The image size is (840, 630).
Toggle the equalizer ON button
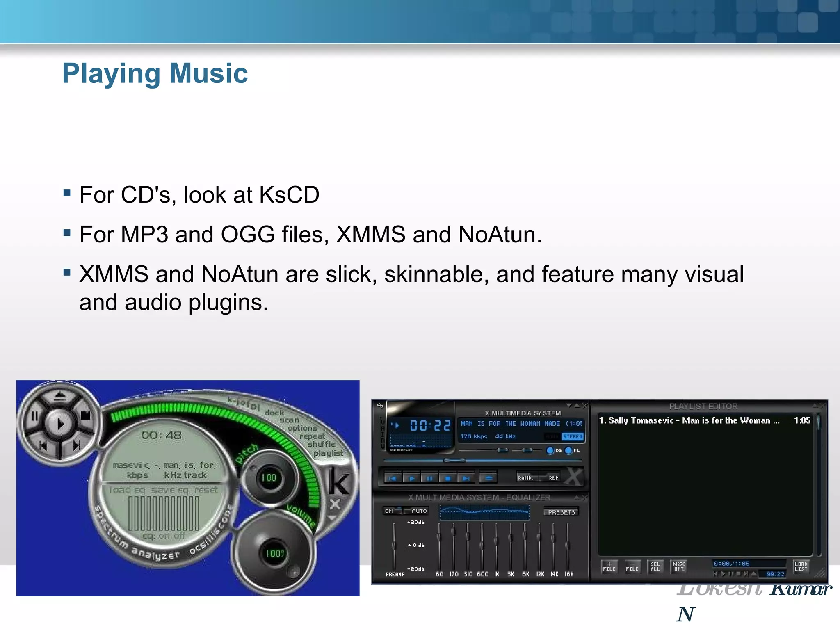(x=392, y=511)
